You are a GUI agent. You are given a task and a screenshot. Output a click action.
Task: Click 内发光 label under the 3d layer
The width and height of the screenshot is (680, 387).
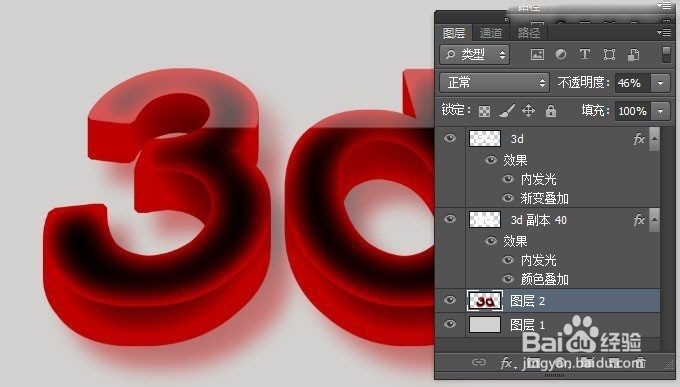click(539, 179)
